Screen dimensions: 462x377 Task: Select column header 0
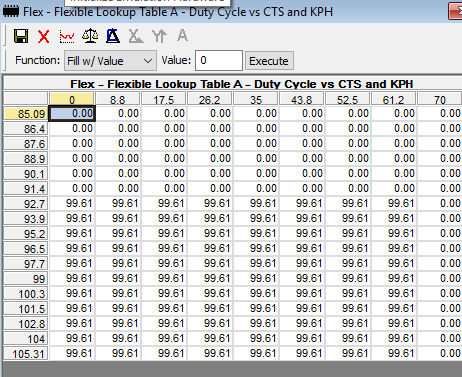point(72,99)
